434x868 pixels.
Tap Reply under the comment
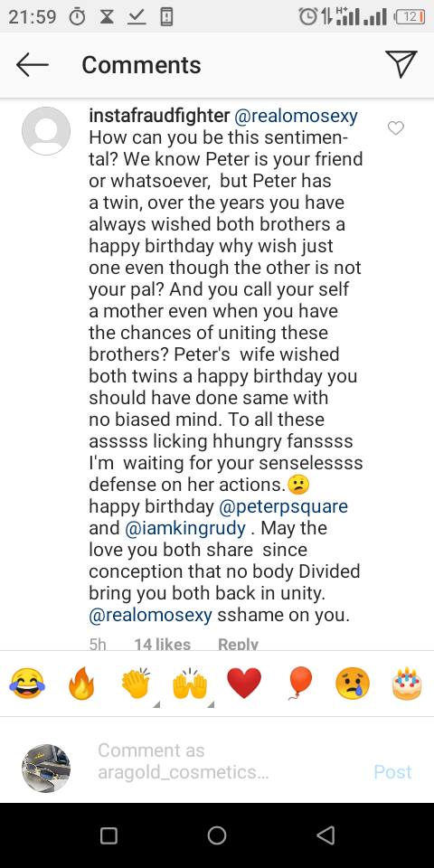(238, 644)
